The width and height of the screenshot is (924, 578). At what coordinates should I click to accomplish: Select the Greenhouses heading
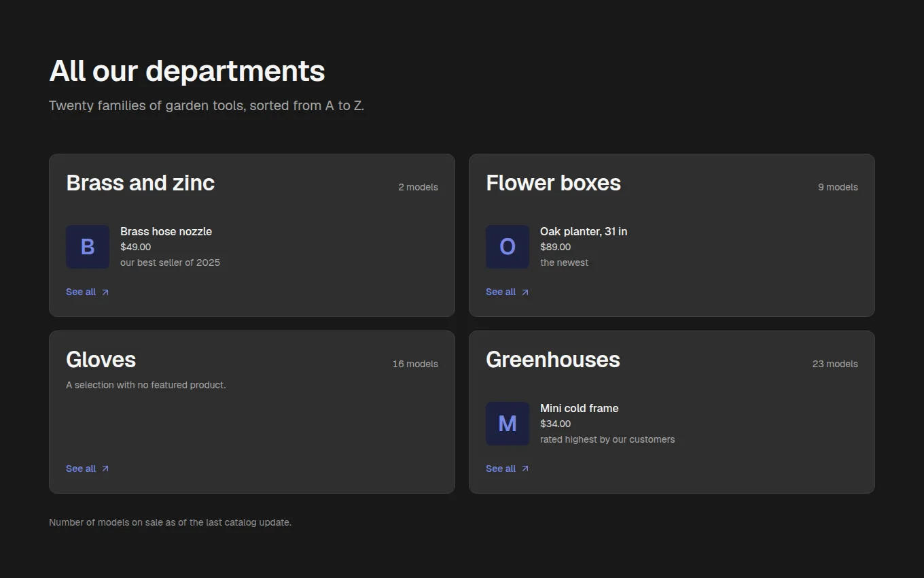553,360
